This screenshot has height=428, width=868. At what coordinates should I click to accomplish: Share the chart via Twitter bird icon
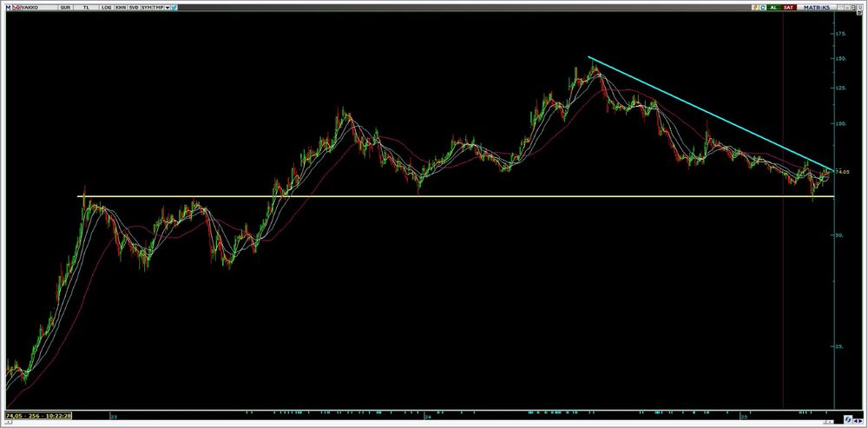174,8
